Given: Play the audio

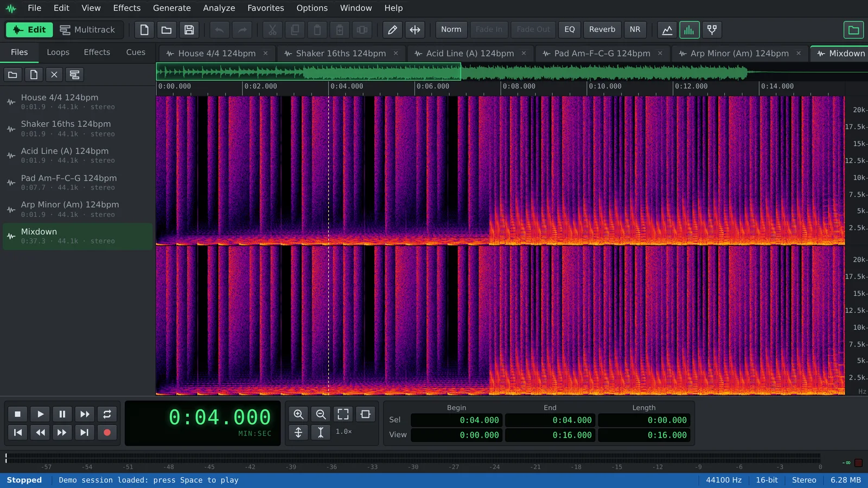Looking at the screenshot, I should coord(40,414).
